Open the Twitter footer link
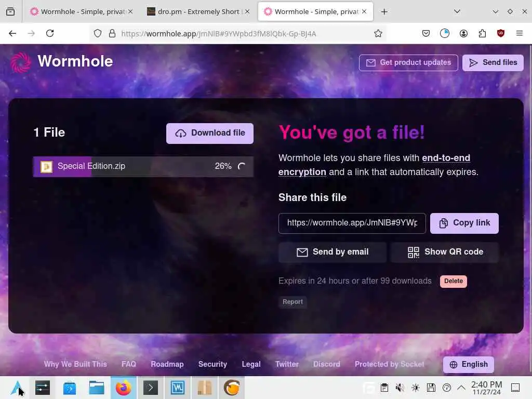Screen dimensions: 532x399 coord(287,364)
